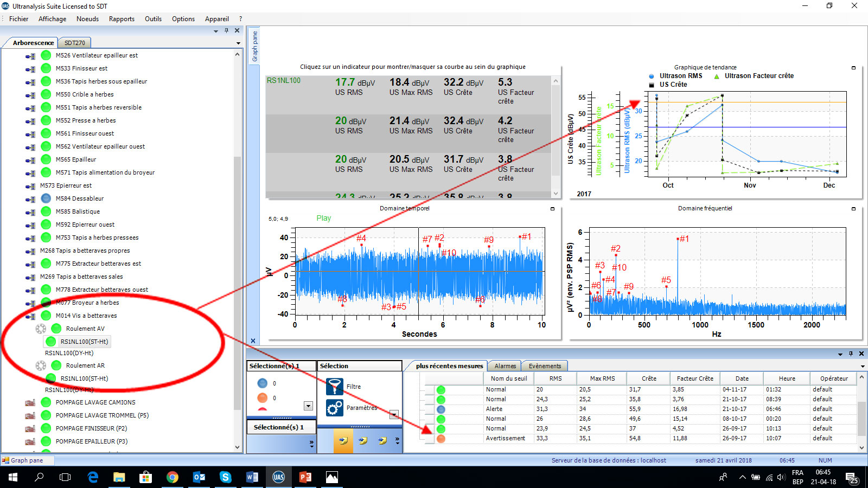
Task: Click the vertical Graph pane tab
Action: point(254,46)
